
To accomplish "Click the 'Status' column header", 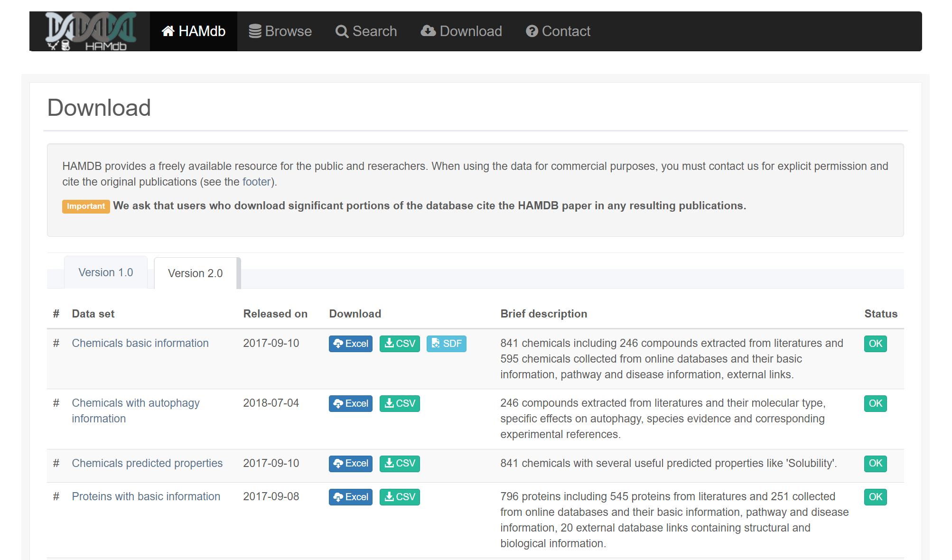I will [x=881, y=314].
